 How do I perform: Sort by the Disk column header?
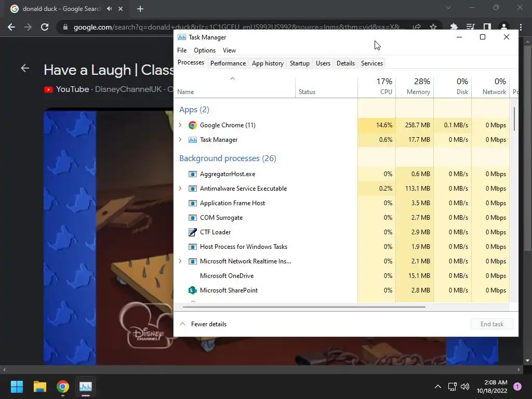click(453, 86)
